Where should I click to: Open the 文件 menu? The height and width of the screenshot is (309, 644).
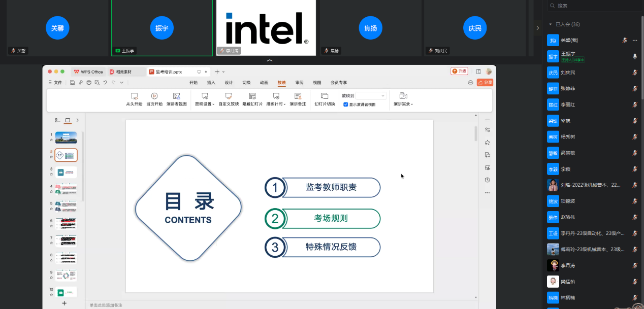click(55, 82)
